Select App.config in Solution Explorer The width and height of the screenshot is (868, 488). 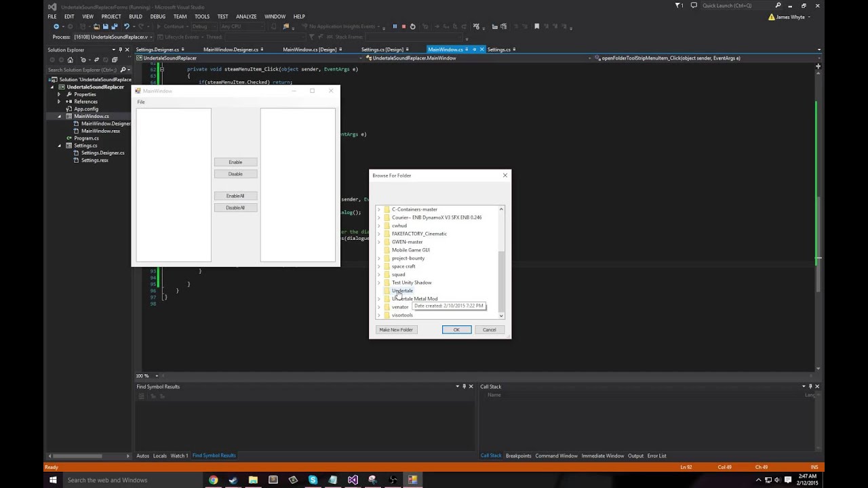coord(86,109)
